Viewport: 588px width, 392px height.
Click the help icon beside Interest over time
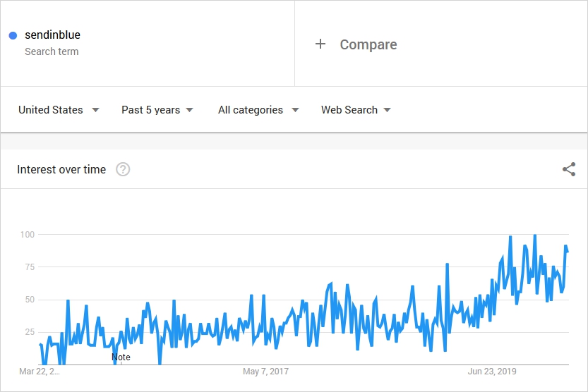click(x=123, y=169)
